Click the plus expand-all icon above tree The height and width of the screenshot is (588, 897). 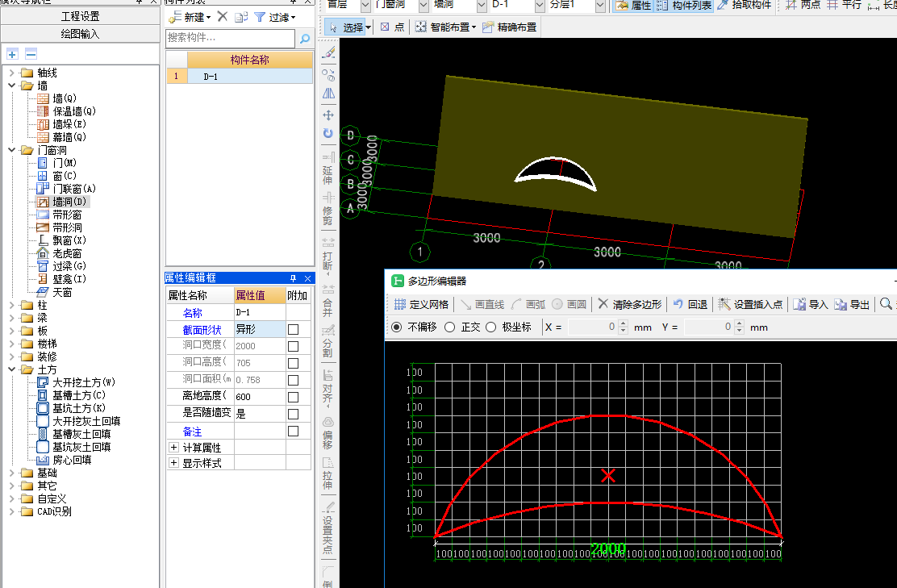[13, 54]
